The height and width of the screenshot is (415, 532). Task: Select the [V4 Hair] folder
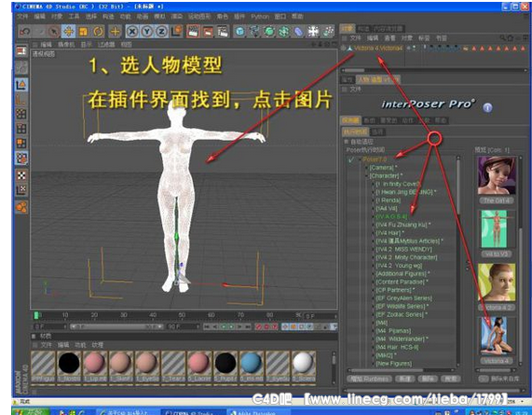389,233
